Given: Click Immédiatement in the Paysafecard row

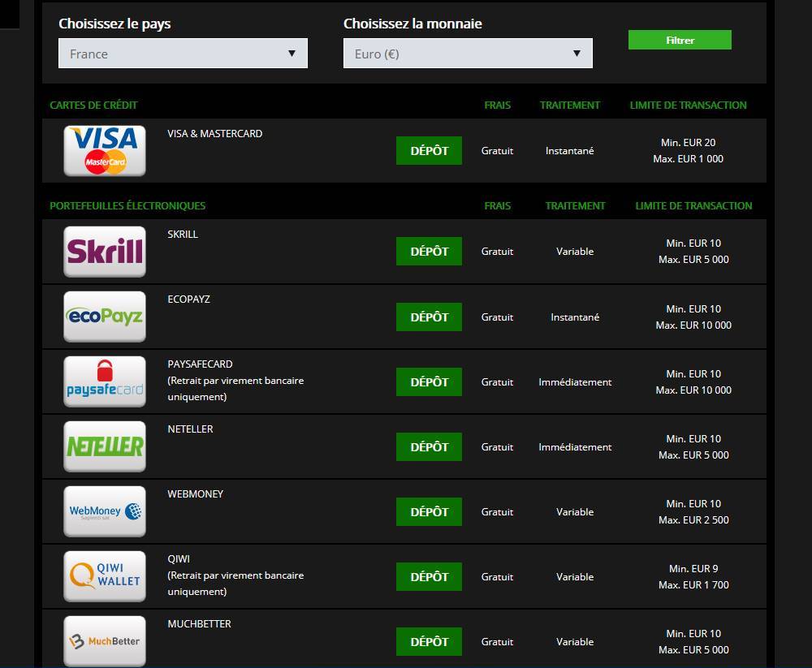Looking at the screenshot, I should [575, 382].
